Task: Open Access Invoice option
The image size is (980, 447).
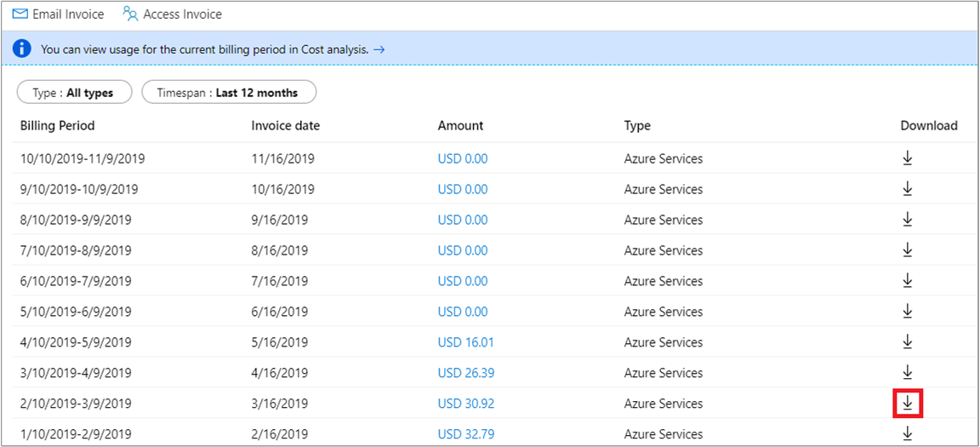Action: pos(172,14)
